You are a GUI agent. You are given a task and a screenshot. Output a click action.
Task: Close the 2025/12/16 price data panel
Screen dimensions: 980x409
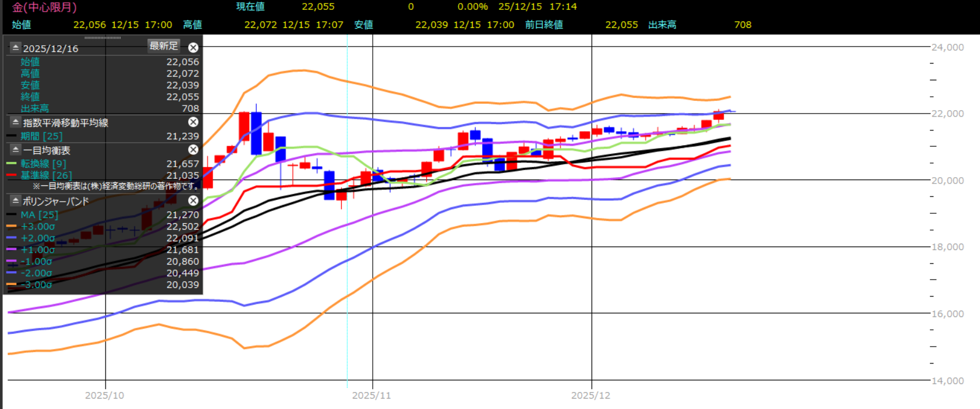click(193, 48)
